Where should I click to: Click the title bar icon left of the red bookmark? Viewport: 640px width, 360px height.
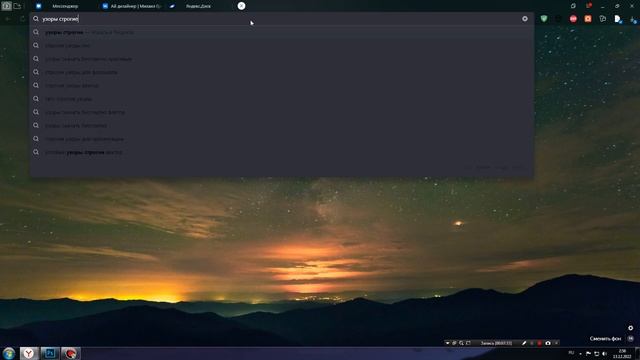click(573, 6)
